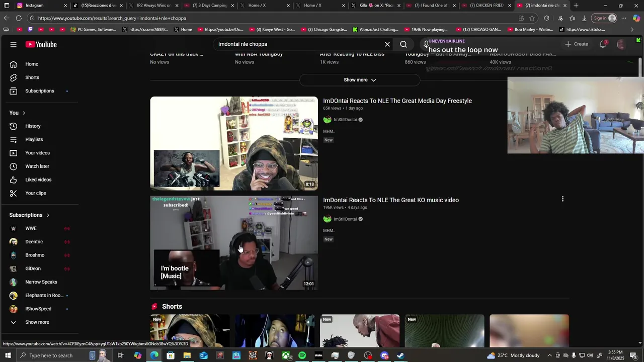The width and height of the screenshot is (644, 362).
Task: Switch to the 3 Days Camping tab
Action: [209, 6]
